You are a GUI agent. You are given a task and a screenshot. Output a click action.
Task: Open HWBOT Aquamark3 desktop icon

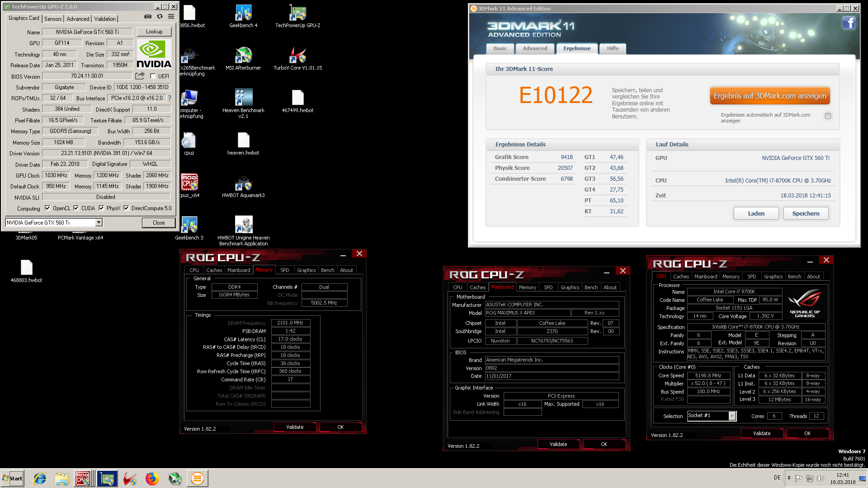coord(243,186)
